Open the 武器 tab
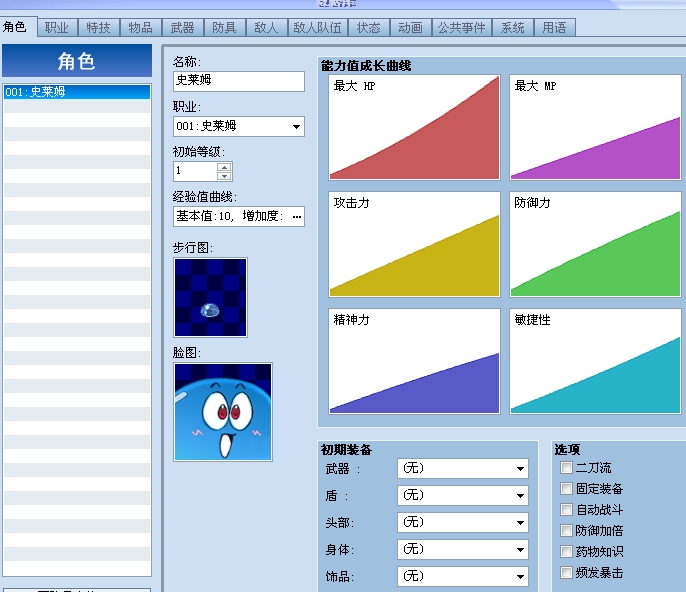Image resolution: width=686 pixels, height=592 pixels. tap(182, 28)
